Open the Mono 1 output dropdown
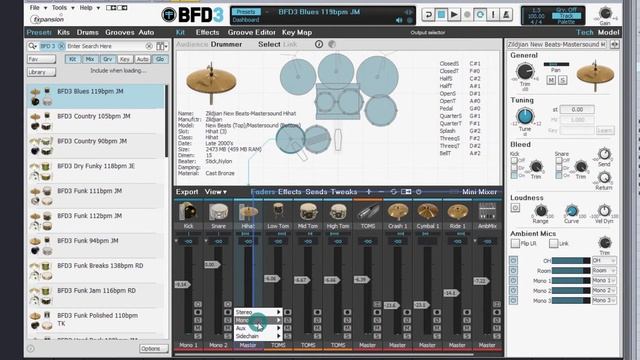 coord(604,280)
